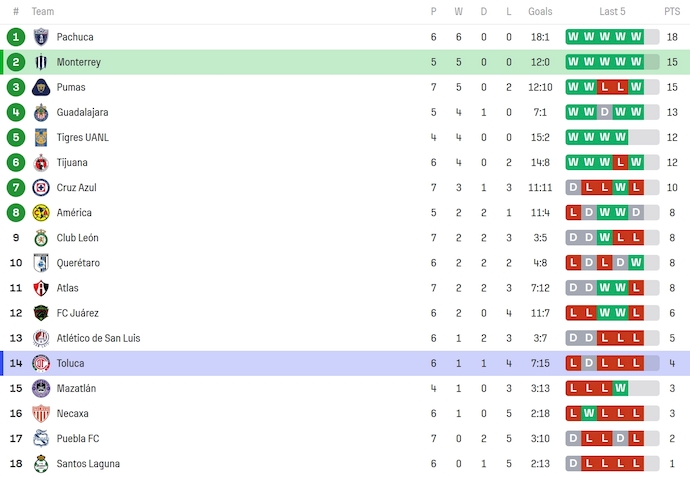The height and width of the screenshot is (477, 690).
Task: Open the Club León team page
Action: [77, 238]
